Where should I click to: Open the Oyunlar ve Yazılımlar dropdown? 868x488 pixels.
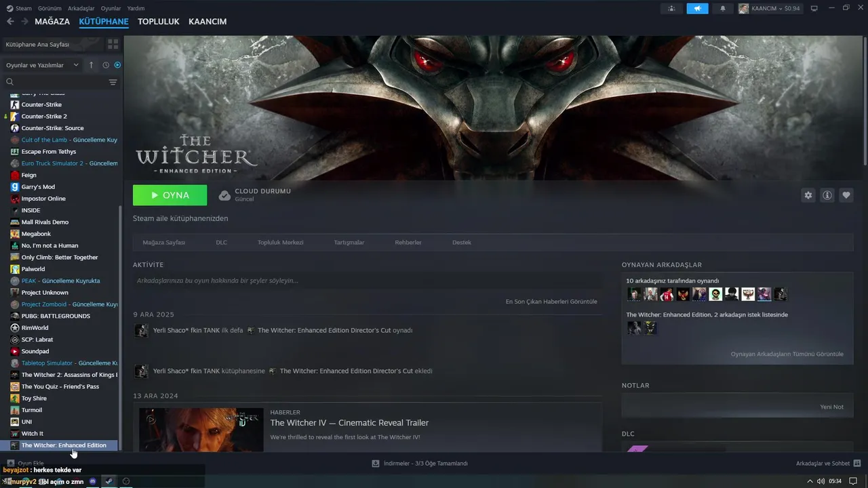click(x=42, y=65)
